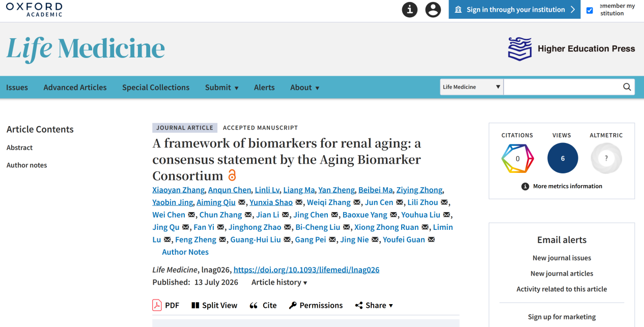
Task: Click the Cite quotation icon
Action: (x=254, y=306)
